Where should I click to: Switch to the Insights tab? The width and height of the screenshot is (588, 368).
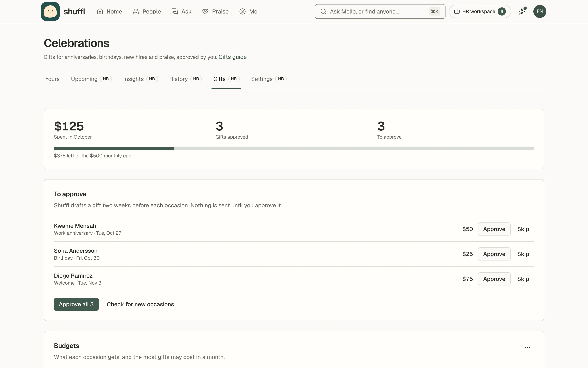point(140,79)
